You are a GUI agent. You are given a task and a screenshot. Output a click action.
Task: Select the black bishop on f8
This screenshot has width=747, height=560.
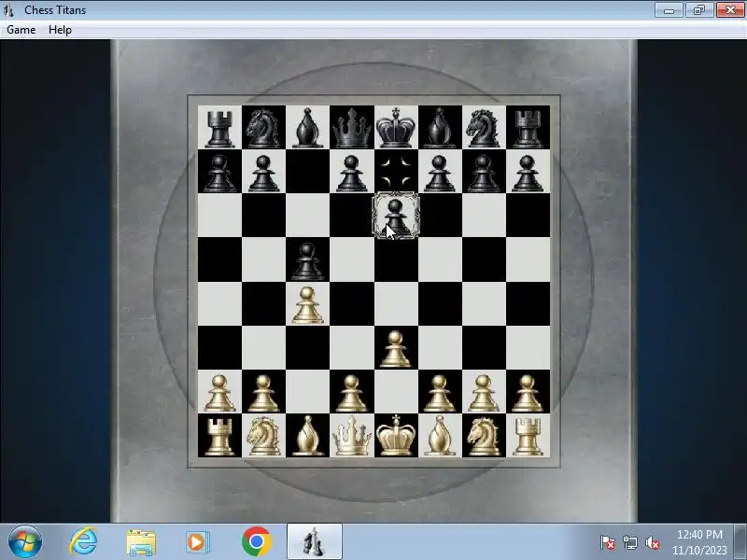439,128
